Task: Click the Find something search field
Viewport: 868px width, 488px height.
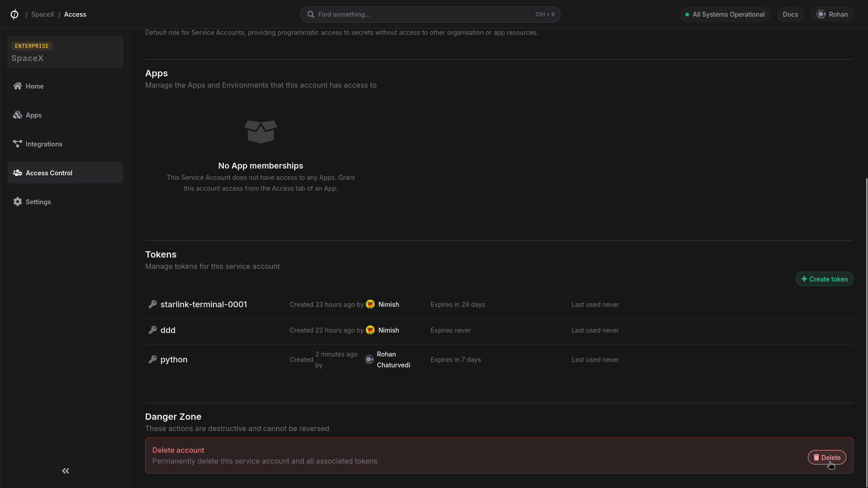Action: [429, 14]
